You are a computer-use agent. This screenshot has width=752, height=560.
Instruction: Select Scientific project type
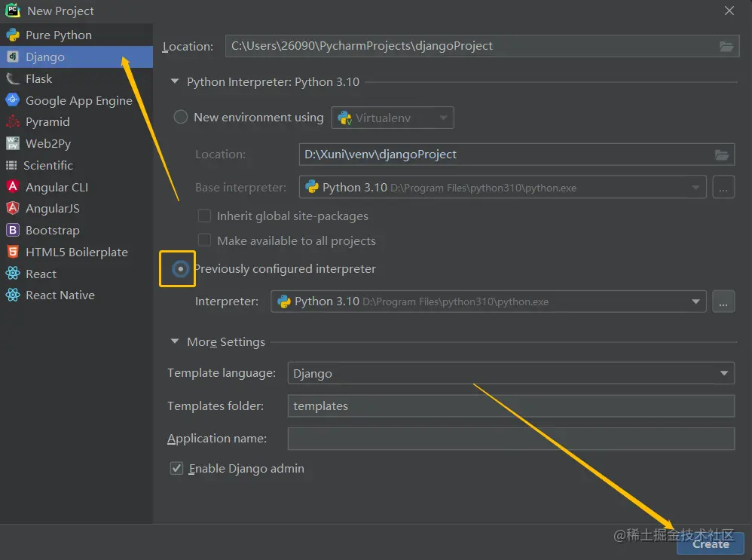coord(76,165)
